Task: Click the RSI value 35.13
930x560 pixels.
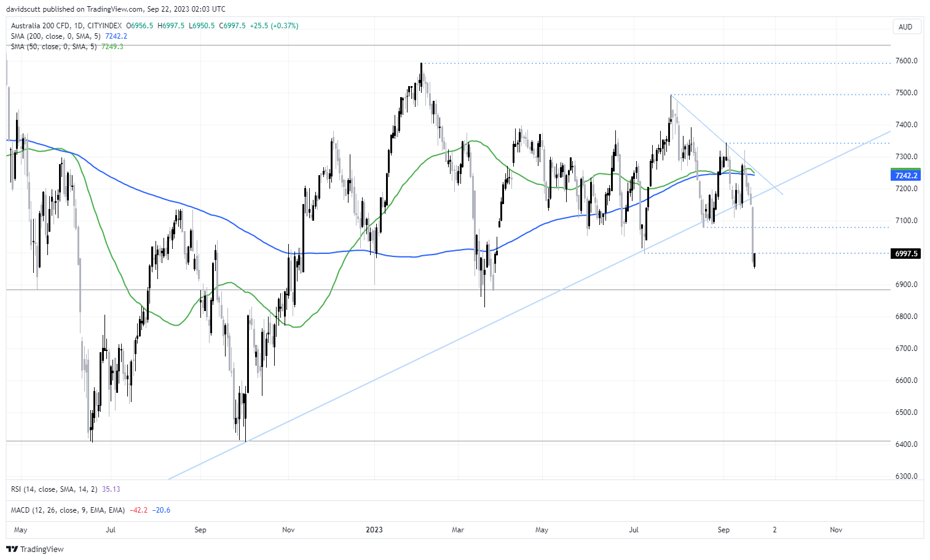Action: tap(111, 489)
